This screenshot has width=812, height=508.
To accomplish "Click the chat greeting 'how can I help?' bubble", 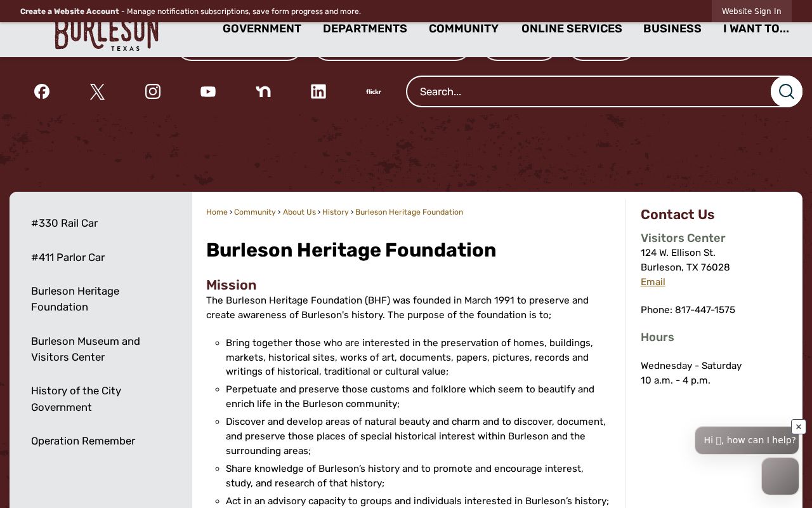I will tap(747, 440).
